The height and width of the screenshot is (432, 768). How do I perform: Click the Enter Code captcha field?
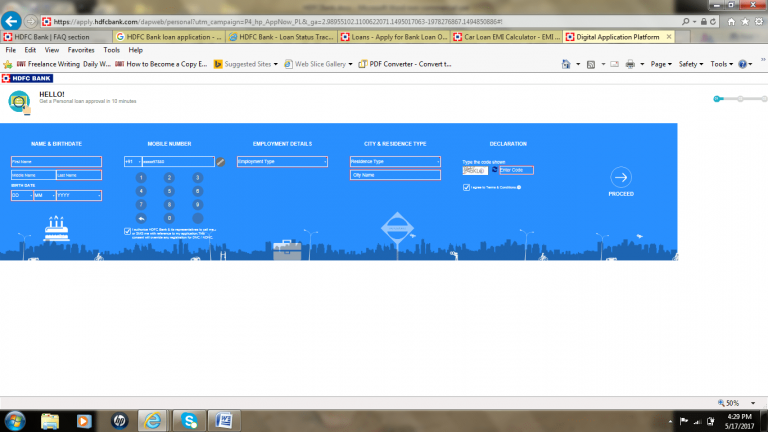[x=517, y=171]
